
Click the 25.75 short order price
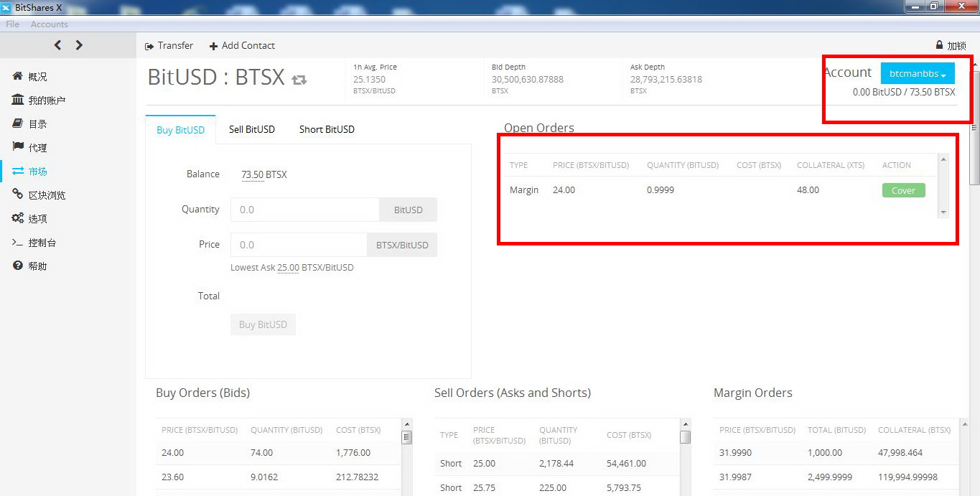click(x=485, y=488)
